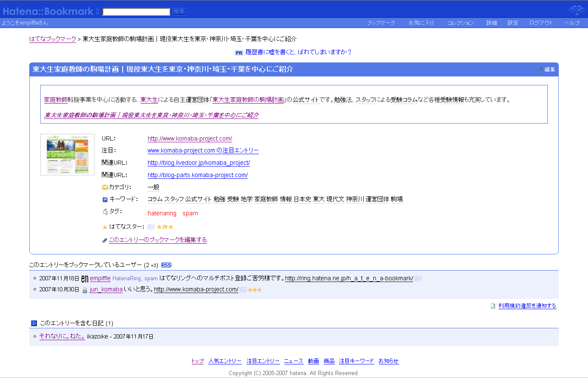Open the jun_komaba user link
Screen dimensions: 588x378
(x=106, y=290)
